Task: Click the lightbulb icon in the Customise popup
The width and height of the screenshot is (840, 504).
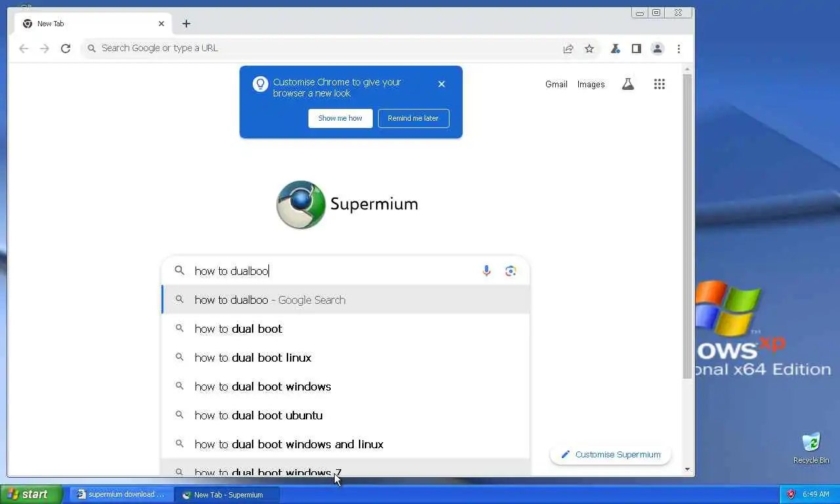Action: [261, 84]
